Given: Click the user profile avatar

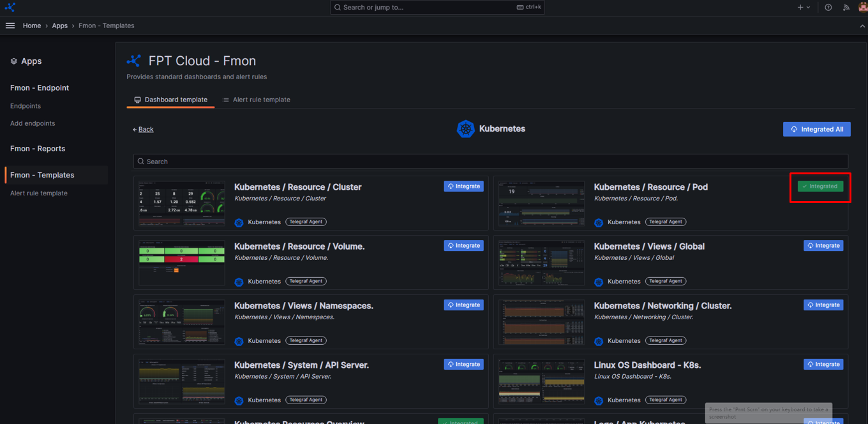Looking at the screenshot, I should (x=862, y=8).
